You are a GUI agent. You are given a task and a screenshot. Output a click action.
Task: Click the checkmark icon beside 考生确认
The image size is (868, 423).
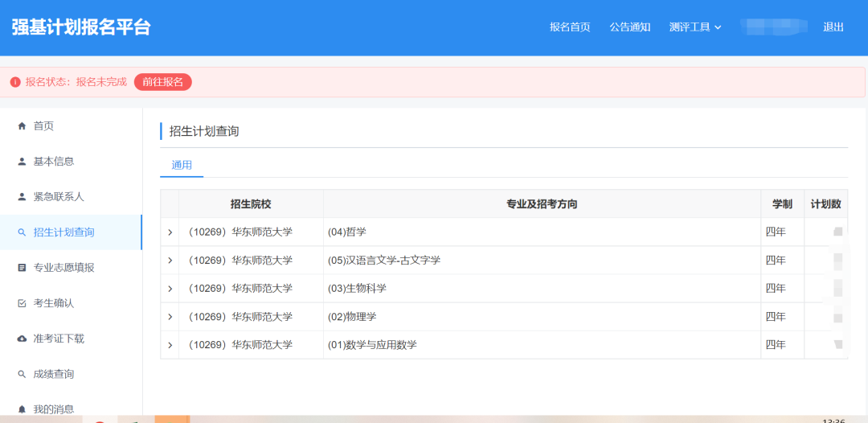[x=22, y=303]
